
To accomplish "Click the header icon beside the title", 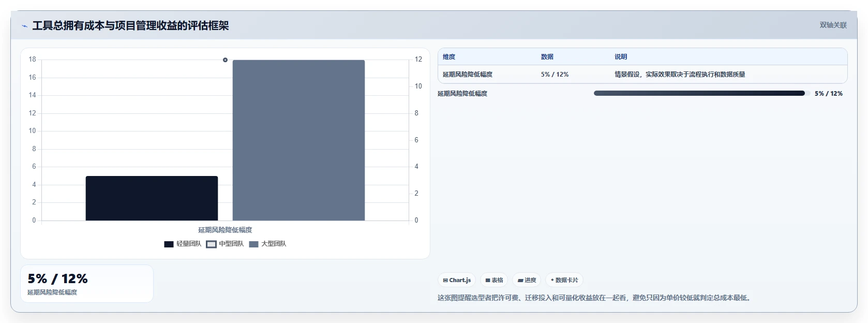I will point(24,26).
